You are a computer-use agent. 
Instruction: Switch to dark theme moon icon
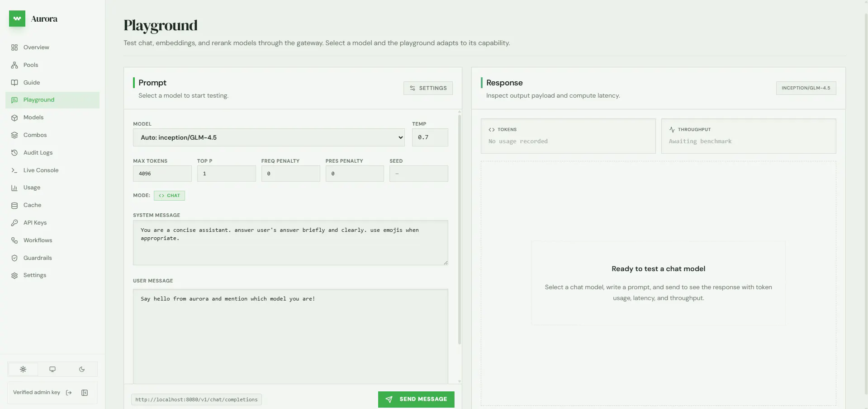point(82,369)
